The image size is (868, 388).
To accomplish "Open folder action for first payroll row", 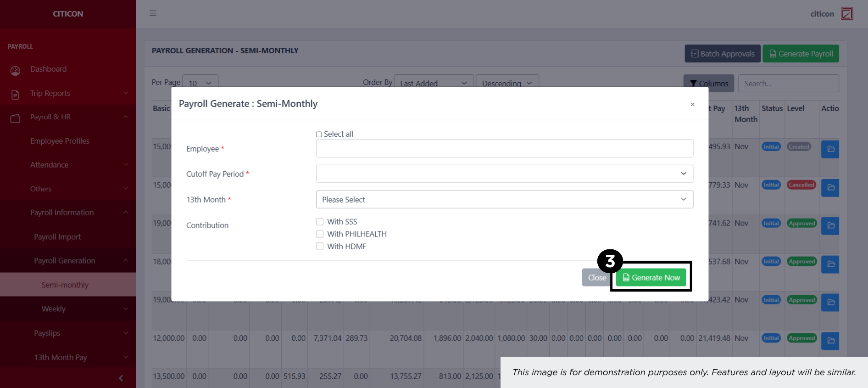I will 830,149.
